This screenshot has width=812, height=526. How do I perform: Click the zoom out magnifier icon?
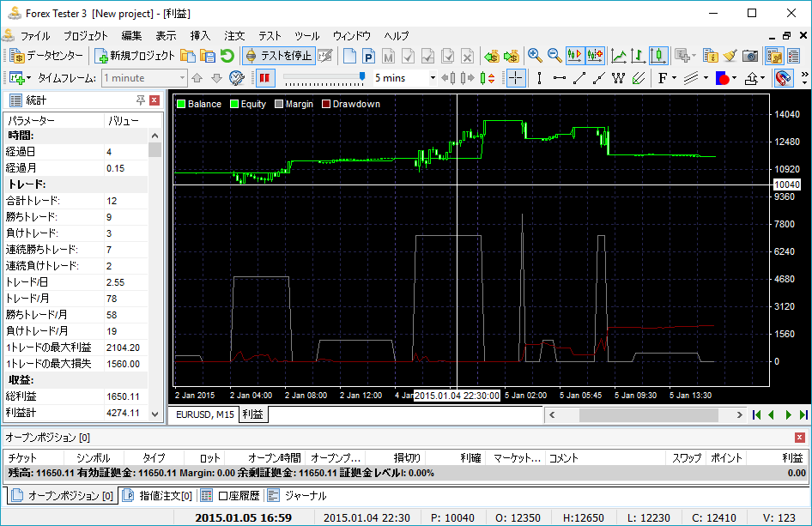point(554,56)
